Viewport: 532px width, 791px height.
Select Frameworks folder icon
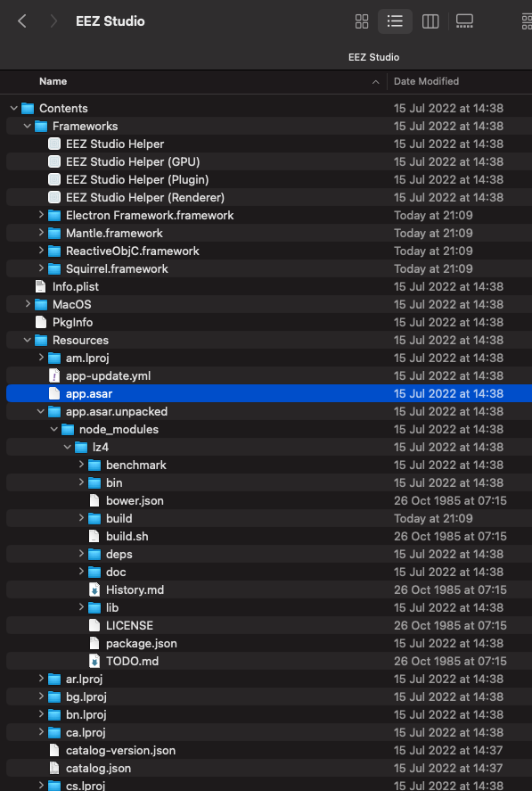pos(41,126)
